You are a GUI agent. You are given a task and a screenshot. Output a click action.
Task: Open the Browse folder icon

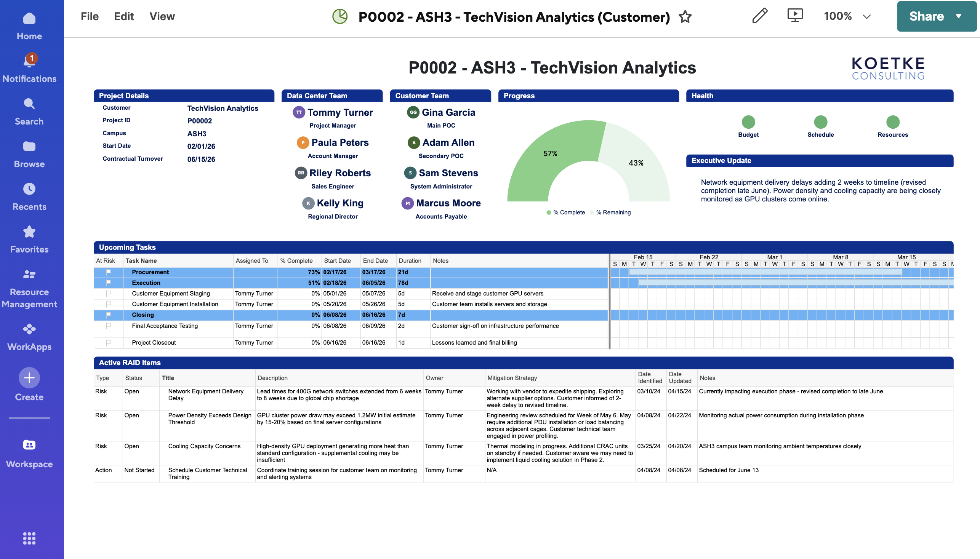click(x=29, y=146)
